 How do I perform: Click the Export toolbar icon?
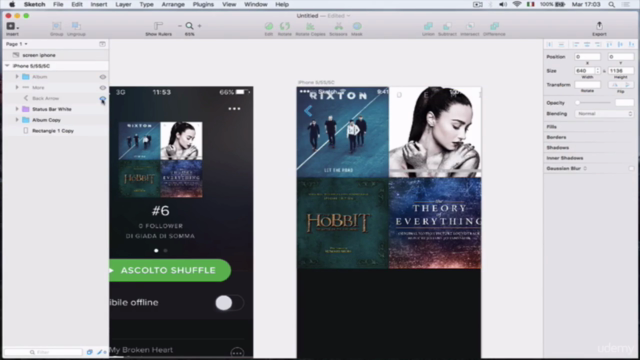599,26
